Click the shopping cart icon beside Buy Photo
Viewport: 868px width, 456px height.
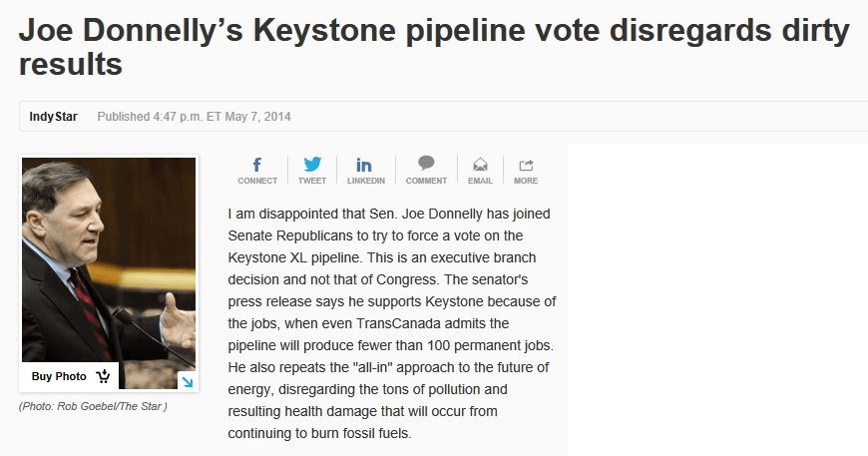[x=104, y=376]
